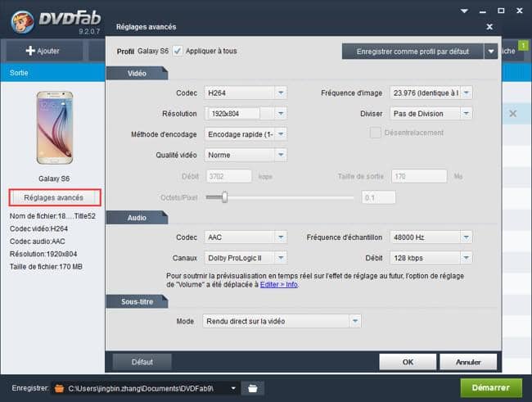Click the 'Taille de fichier:170 MB' info line
The image size is (532, 402).
coord(46,267)
